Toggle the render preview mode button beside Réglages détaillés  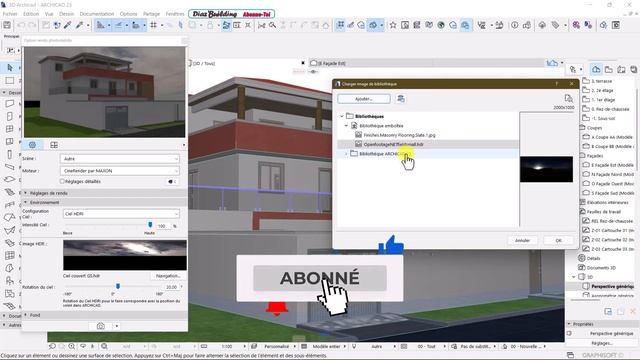tap(172, 181)
